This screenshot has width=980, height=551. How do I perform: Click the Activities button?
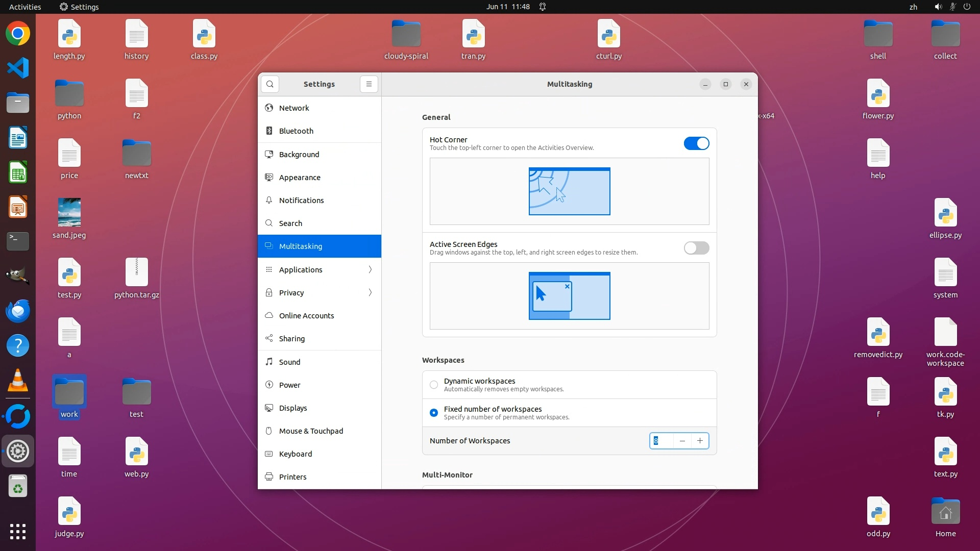click(x=25, y=7)
